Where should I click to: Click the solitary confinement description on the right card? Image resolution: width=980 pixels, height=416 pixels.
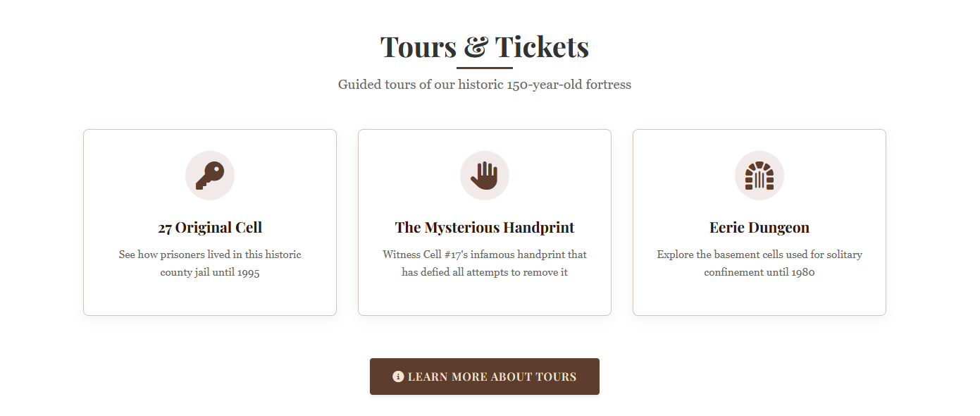759,263
